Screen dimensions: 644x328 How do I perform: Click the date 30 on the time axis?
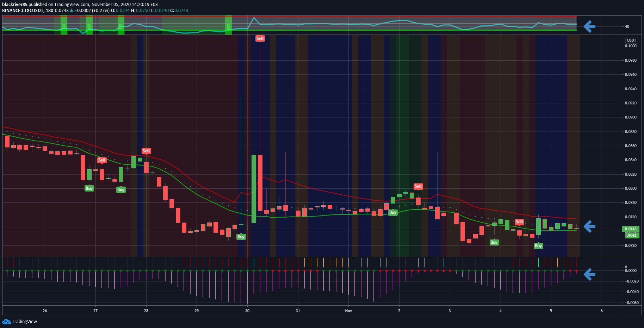click(x=247, y=311)
